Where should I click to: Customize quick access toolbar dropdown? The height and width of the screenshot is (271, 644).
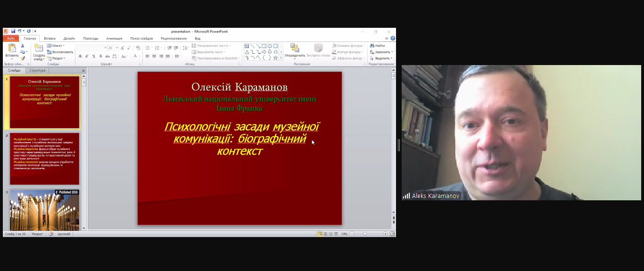click(x=35, y=31)
